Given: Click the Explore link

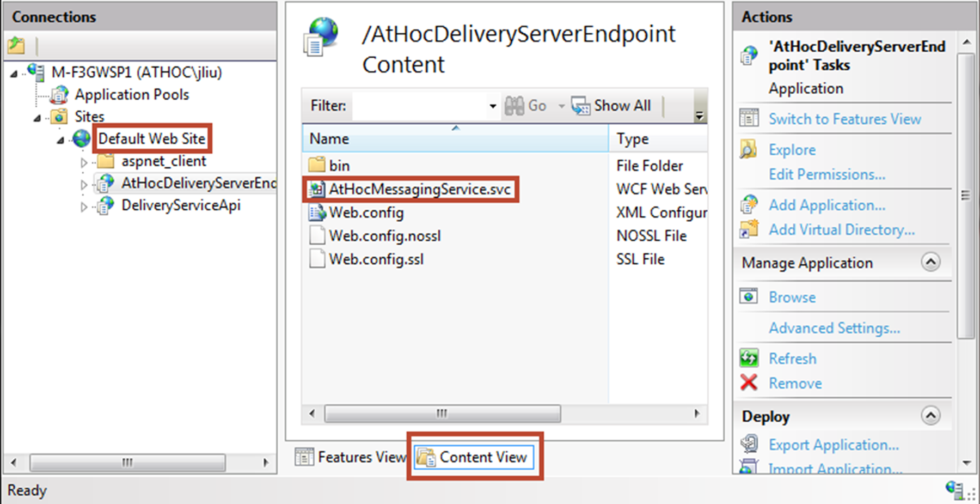Looking at the screenshot, I should pos(792,149).
